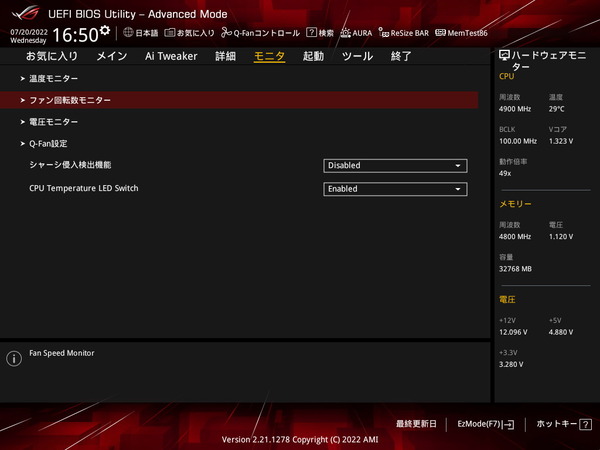Expand ファン回転数モニター submenu
Viewport: 600px width, 450px height.
click(x=239, y=100)
